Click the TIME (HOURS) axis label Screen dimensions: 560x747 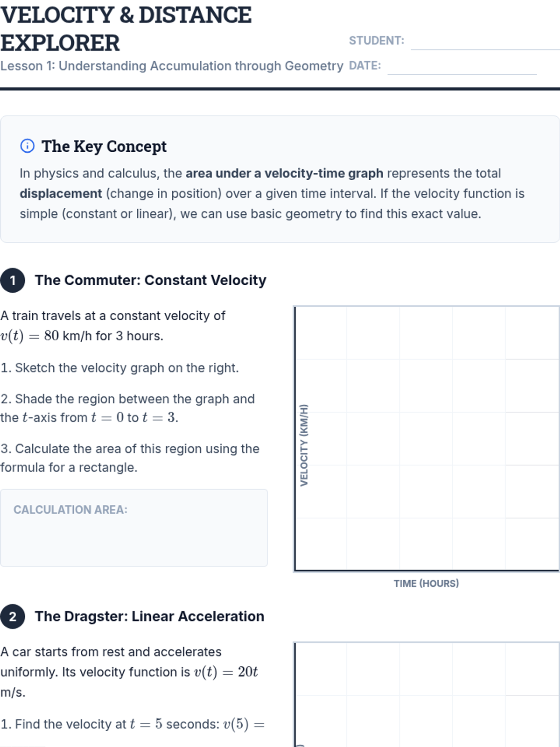coord(426,584)
